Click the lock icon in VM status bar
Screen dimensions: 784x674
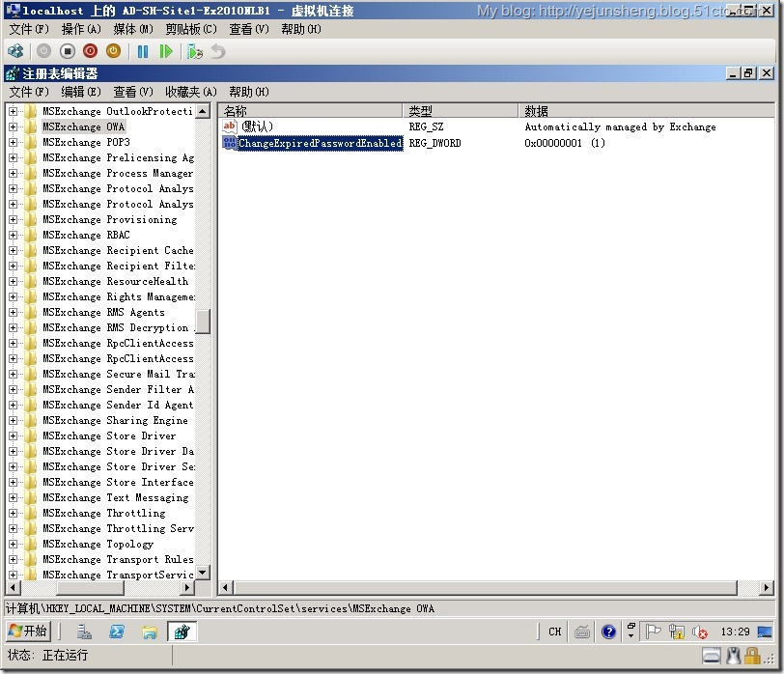point(752,656)
